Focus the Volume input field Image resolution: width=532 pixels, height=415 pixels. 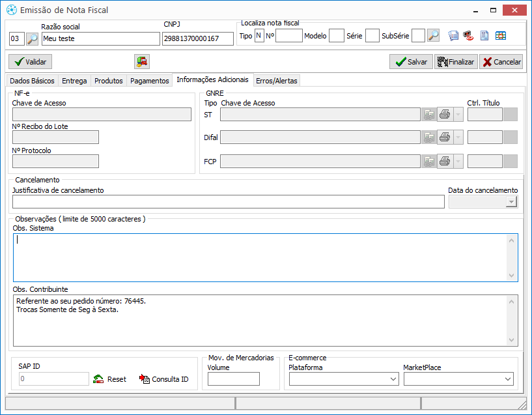234,379
